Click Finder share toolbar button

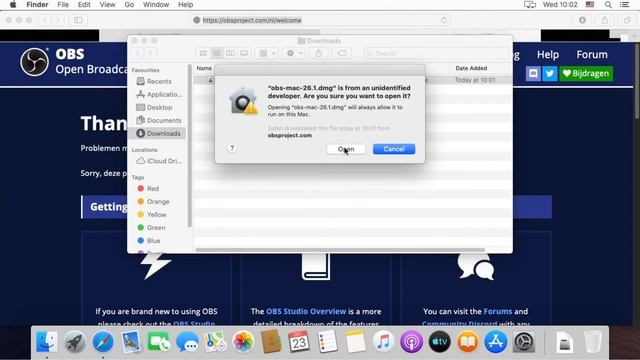pos(319,53)
